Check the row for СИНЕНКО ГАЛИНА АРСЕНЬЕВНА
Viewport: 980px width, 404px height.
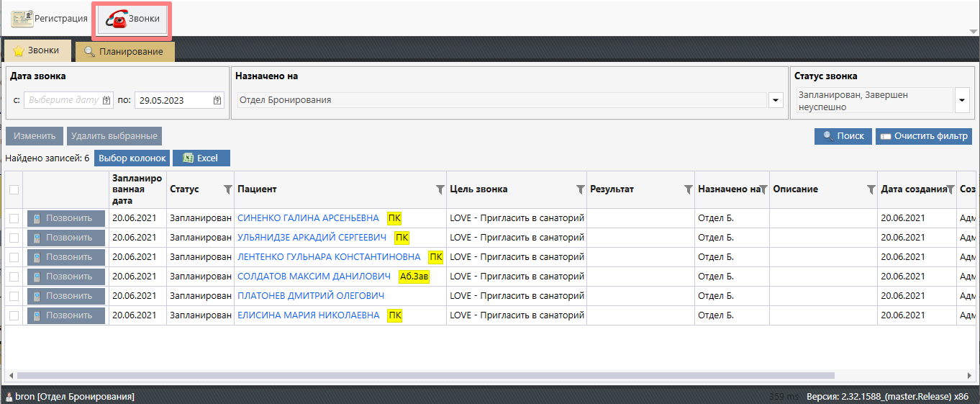click(x=14, y=218)
